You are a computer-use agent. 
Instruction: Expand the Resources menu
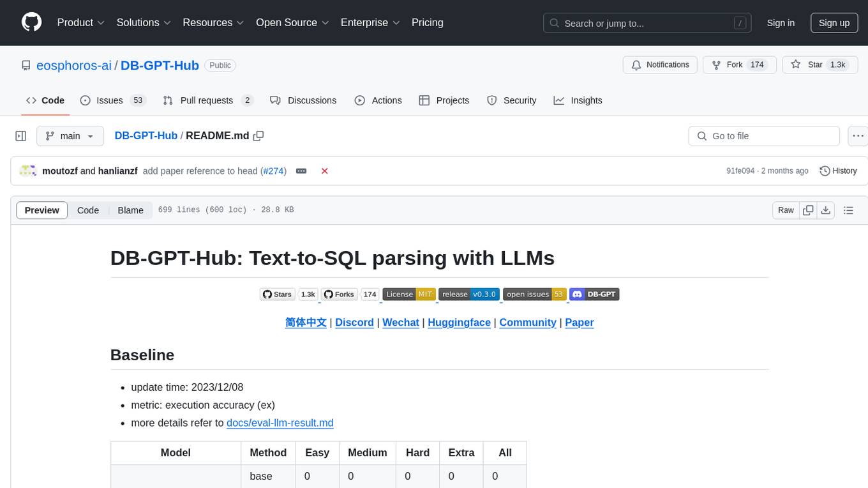coord(213,22)
